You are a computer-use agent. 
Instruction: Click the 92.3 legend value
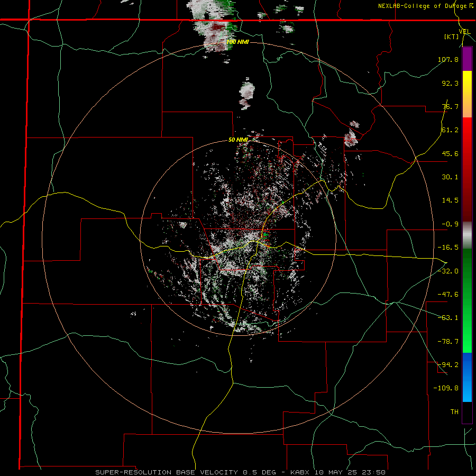(450, 83)
